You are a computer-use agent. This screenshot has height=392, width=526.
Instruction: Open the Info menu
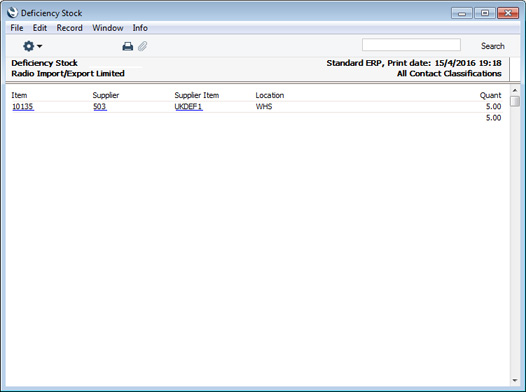coord(140,28)
